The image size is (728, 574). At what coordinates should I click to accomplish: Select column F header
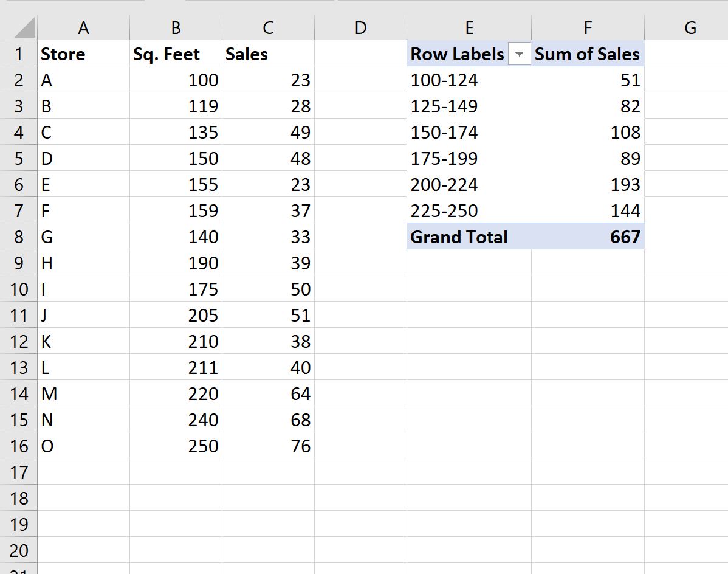pyautogui.click(x=587, y=28)
